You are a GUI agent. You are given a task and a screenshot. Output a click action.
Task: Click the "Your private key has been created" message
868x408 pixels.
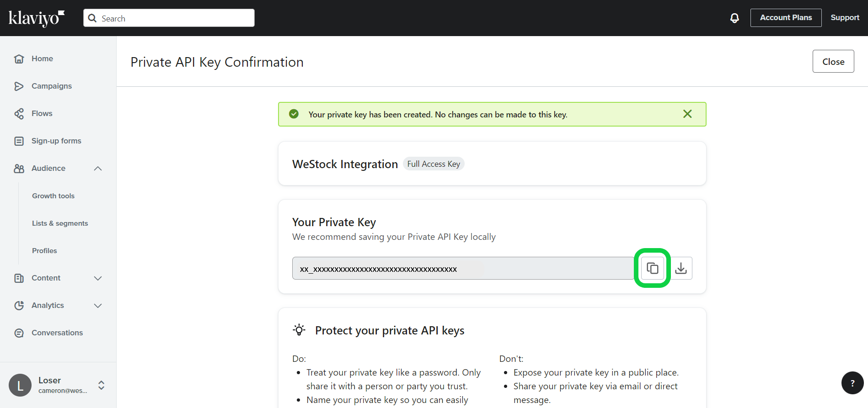tap(438, 114)
